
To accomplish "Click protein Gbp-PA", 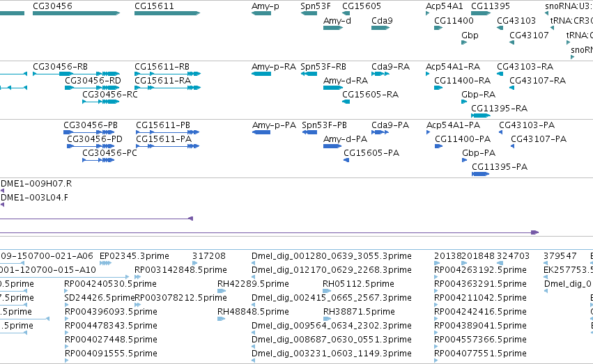I will pos(479,153).
